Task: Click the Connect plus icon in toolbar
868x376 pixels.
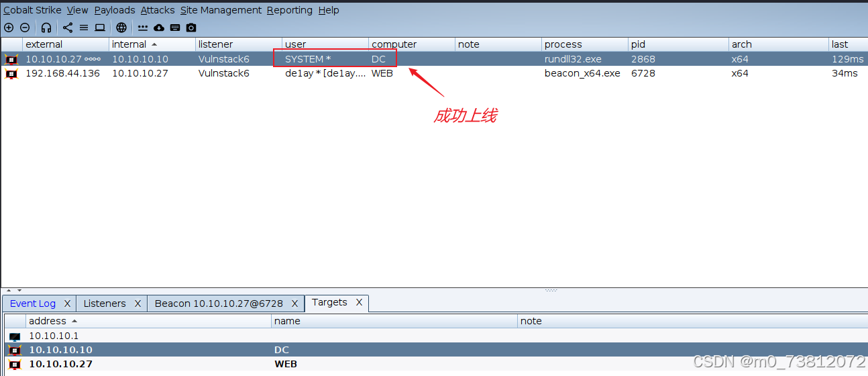Action: click(x=9, y=28)
